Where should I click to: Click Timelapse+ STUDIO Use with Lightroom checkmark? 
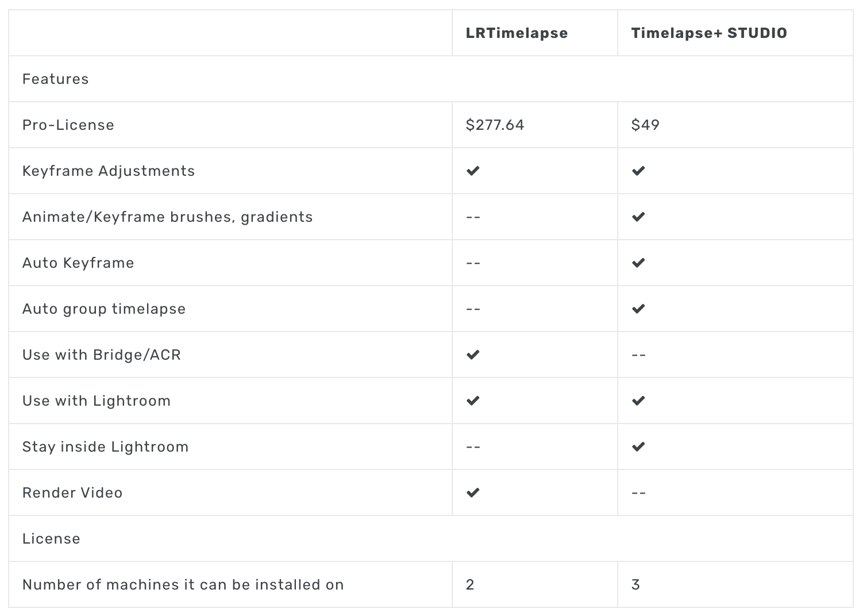point(638,401)
